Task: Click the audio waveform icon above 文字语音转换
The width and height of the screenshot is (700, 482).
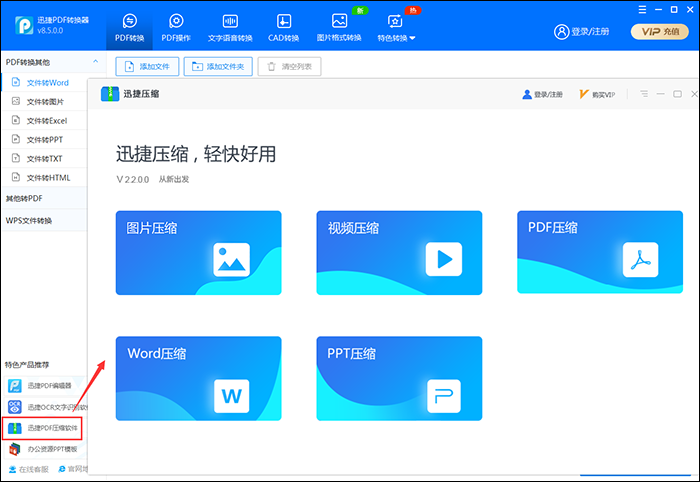Action: 230,21
